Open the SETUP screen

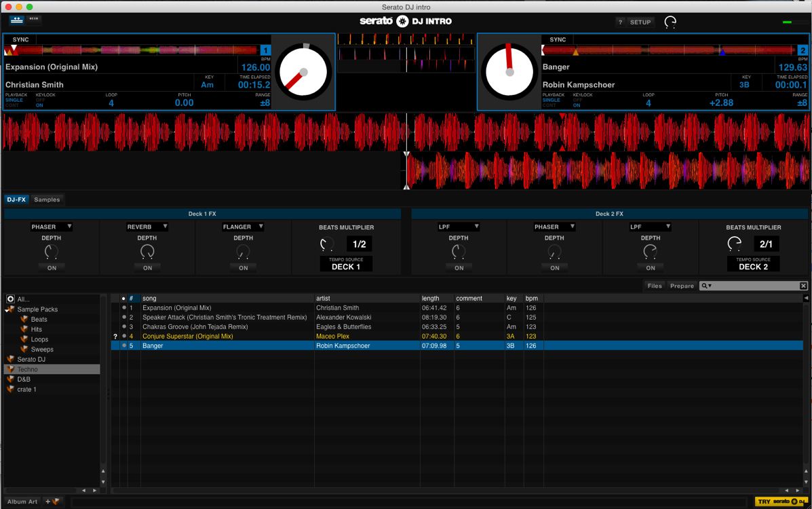tap(640, 22)
